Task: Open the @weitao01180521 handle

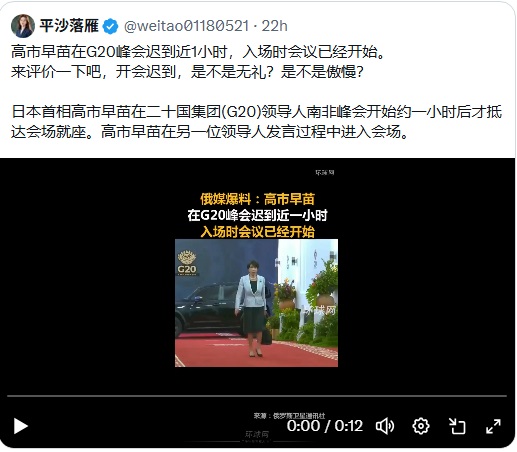Action: click(x=186, y=26)
